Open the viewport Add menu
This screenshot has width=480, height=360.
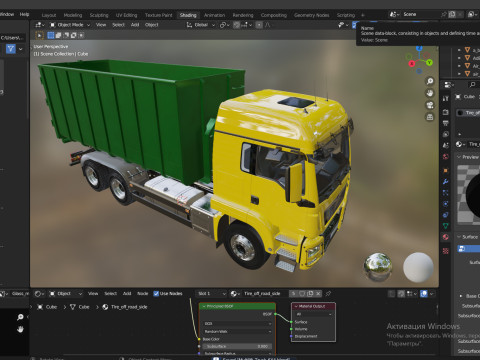tap(135, 25)
